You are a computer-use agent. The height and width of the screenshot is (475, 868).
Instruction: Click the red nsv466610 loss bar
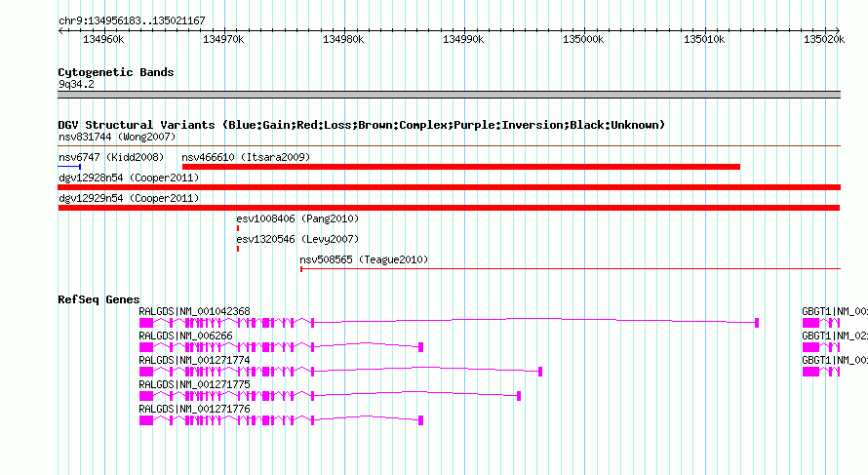(x=461, y=167)
